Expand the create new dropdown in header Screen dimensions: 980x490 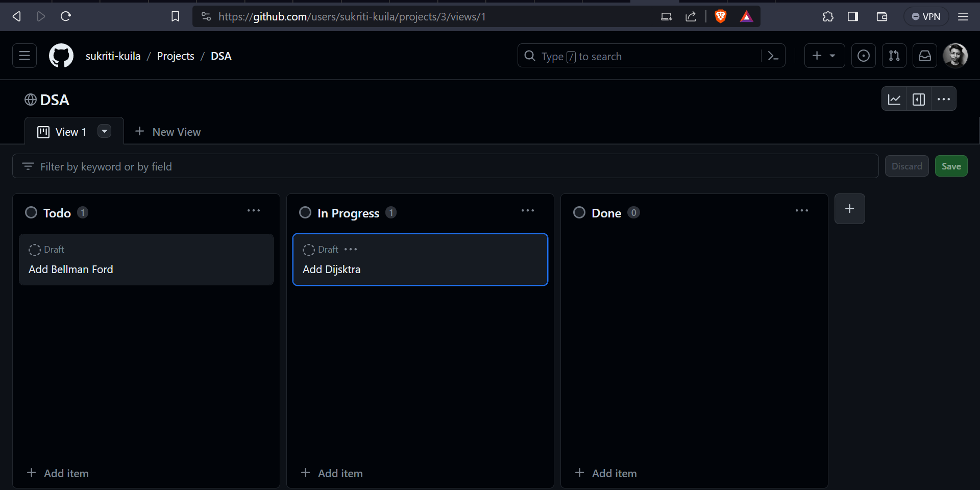pos(833,56)
